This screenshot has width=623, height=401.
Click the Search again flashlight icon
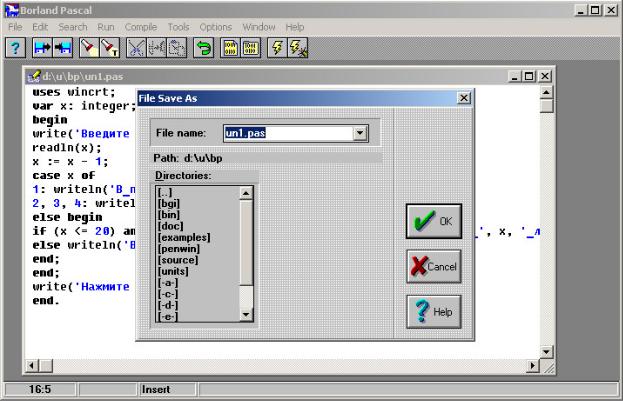[110, 48]
